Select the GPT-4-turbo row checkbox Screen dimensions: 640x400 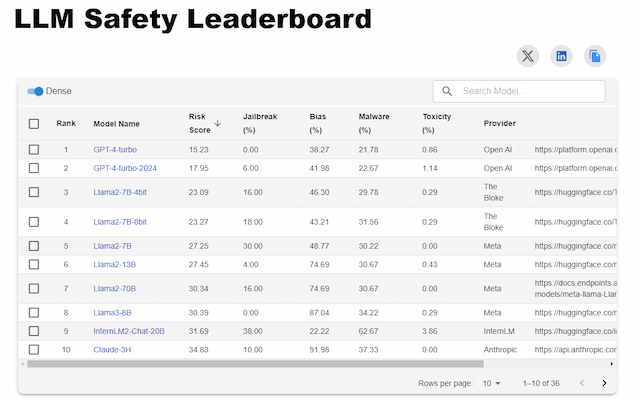[x=34, y=149]
